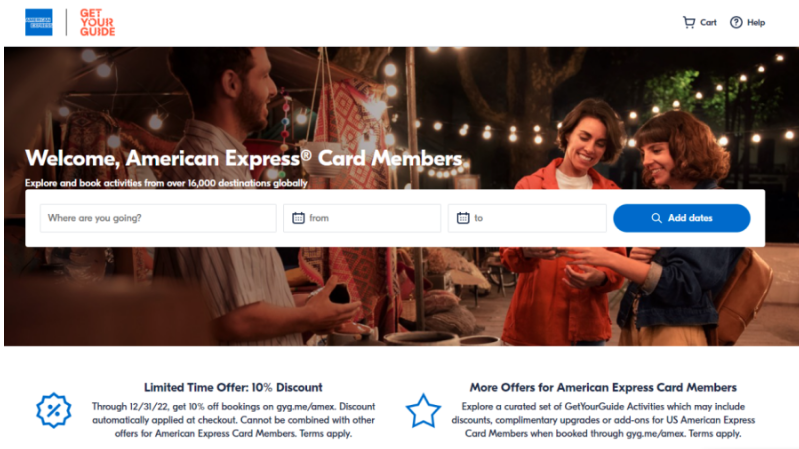Image resolution: width=799 pixels, height=449 pixels.
Task: Click the calendar icon in the from field
Action: coord(298,218)
